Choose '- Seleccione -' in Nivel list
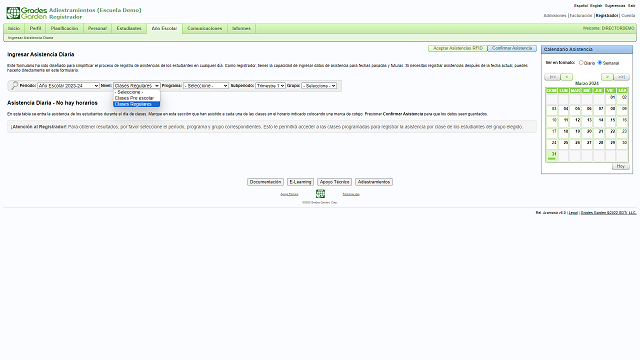Image resolution: width=640 pixels, height=360 pixels. (136, 92)
